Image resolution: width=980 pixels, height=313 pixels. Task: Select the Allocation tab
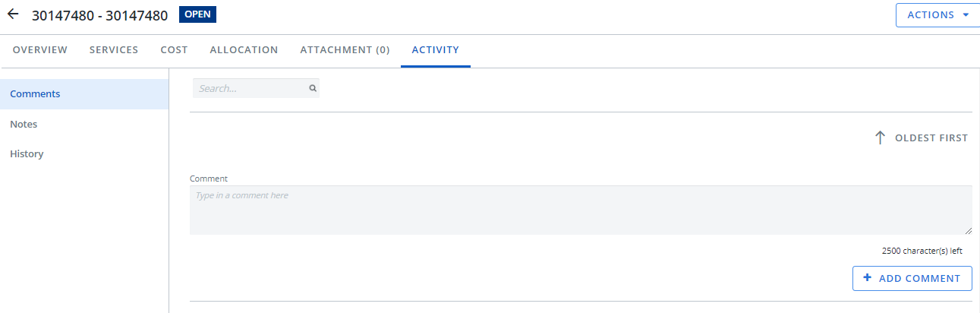244,50
